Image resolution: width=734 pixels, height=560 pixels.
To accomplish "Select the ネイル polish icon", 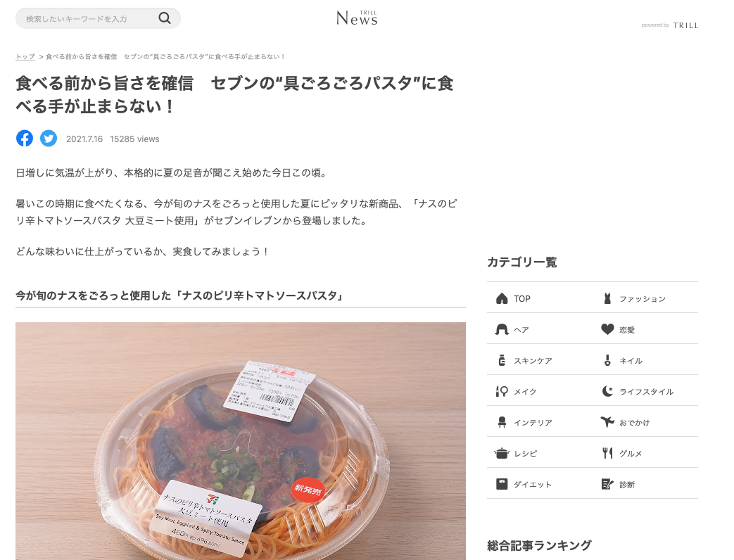I will pos(607,360).
